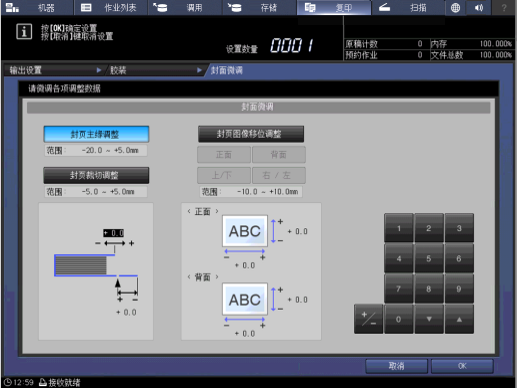Tap keypad digit 9
The width and height of the screenshot is (517, 388).
[x=459, y=289]
